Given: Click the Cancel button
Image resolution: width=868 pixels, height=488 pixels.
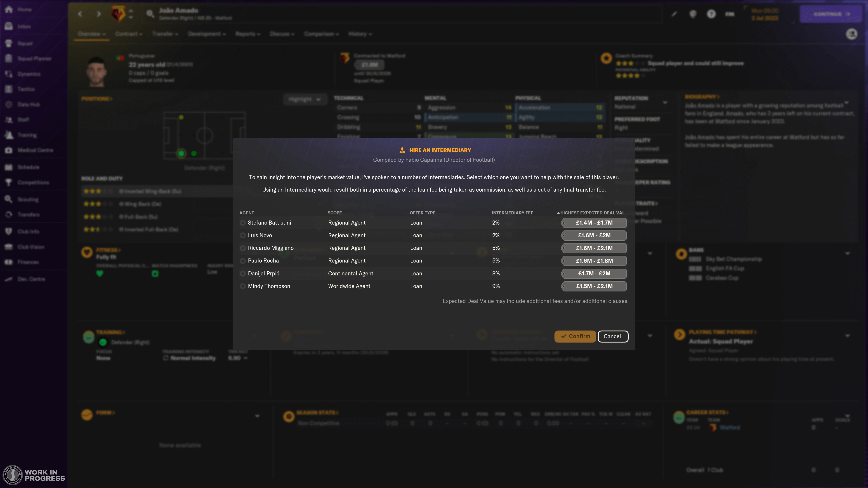Looking at the screenshot, I should click(612, 335).
